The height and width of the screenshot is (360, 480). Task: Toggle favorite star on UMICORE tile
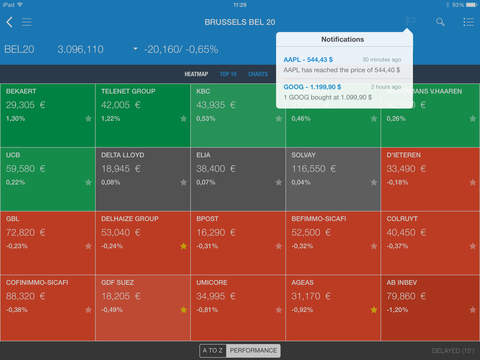coord(279,310)
